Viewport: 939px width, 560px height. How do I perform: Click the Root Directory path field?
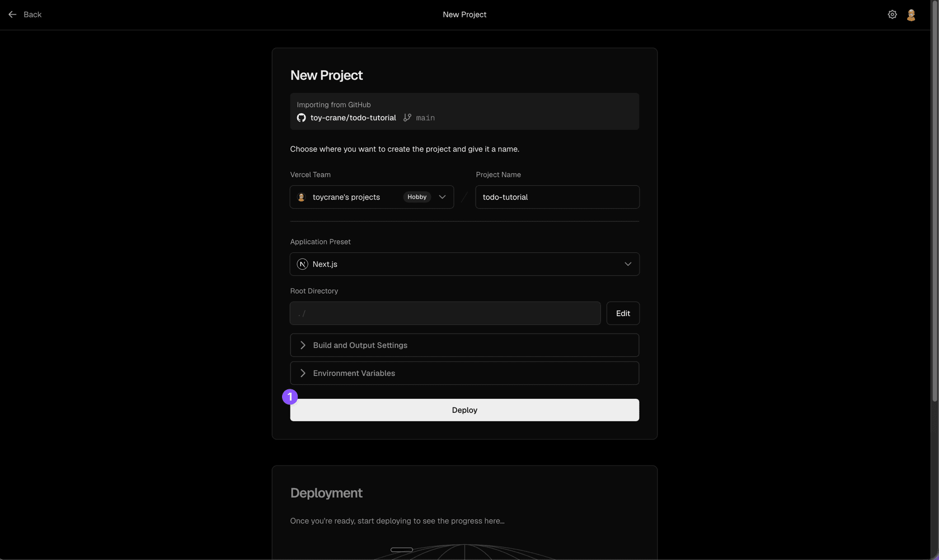[445, 313]
